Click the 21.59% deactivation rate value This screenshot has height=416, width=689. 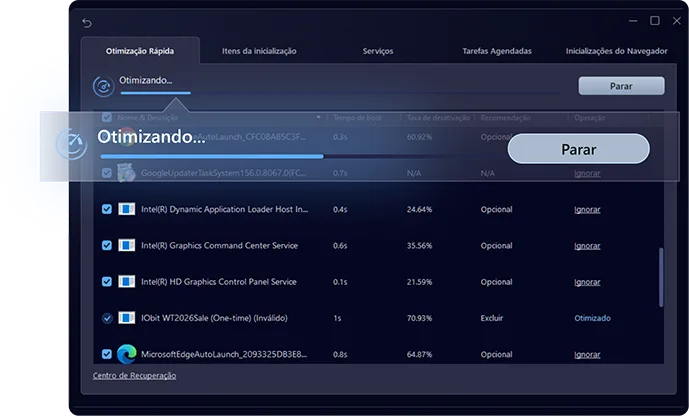point(419,282)
